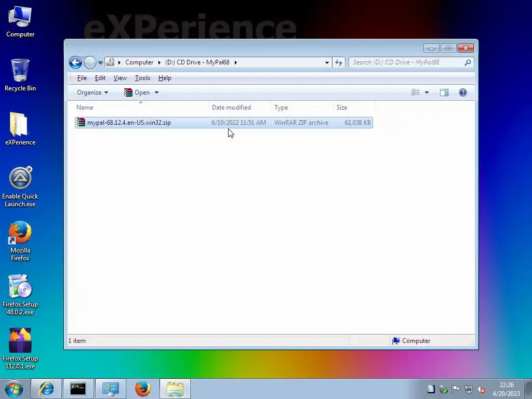Open the View menu
532x399 pixels.
pos(120,78)
